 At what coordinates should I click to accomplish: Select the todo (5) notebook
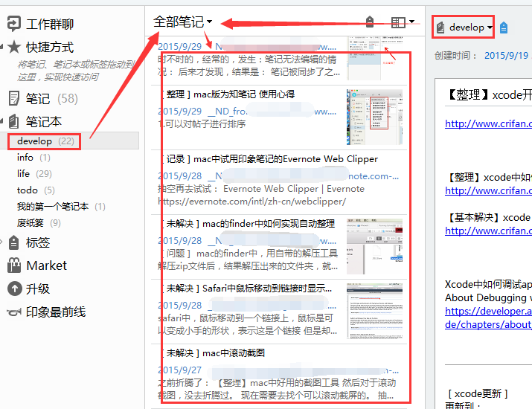click(x=36, y=190)
